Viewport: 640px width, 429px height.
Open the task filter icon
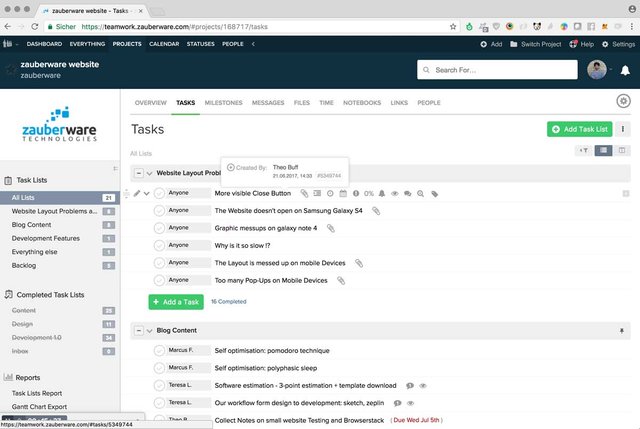point(584,151)
